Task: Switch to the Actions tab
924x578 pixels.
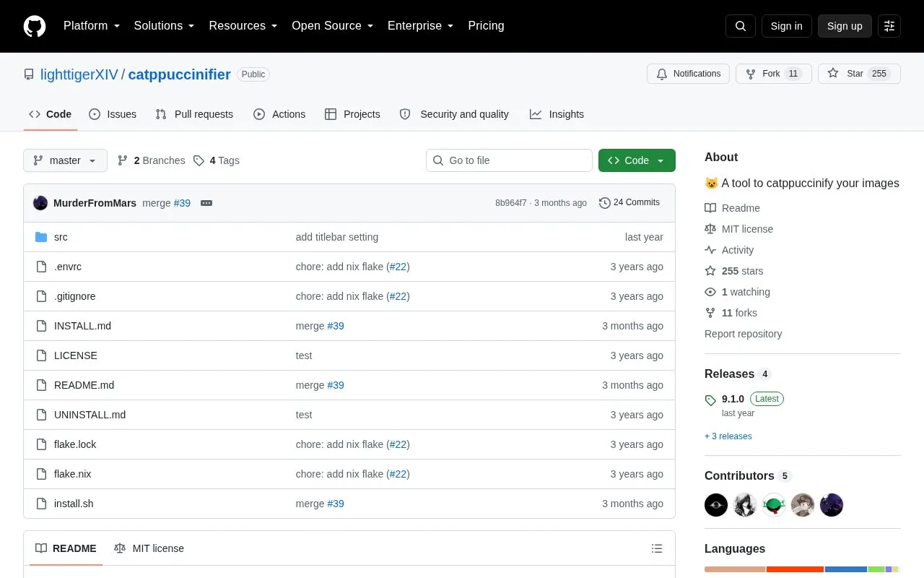Action: 279,114
